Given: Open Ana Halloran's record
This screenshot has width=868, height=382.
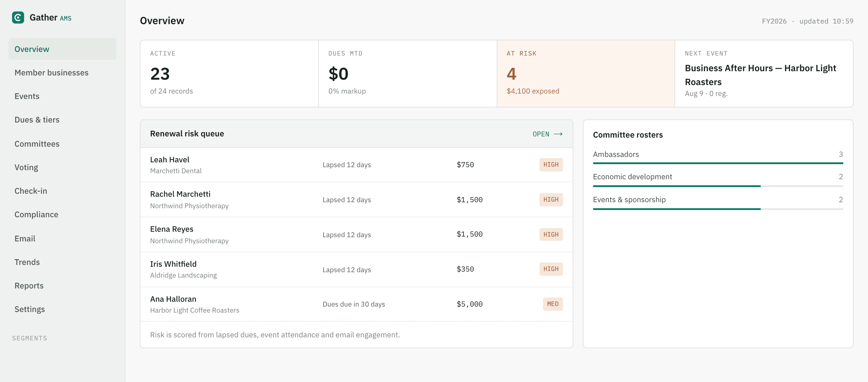Looking at the screenshot, I should point(357,304).
